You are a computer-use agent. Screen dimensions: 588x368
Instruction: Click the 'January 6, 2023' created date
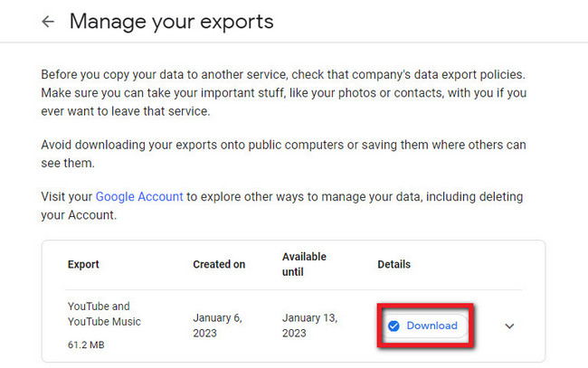tap(217, 326)
